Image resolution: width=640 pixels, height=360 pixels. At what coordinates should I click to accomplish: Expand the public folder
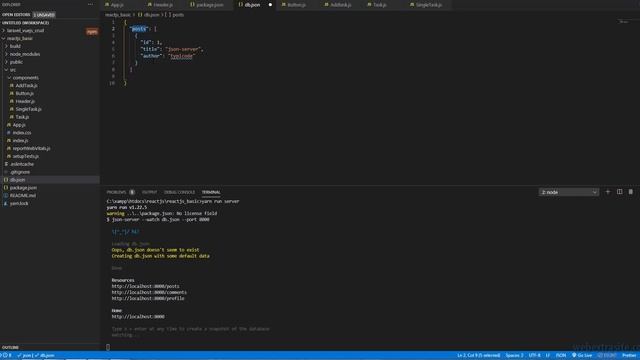(16, 62)
